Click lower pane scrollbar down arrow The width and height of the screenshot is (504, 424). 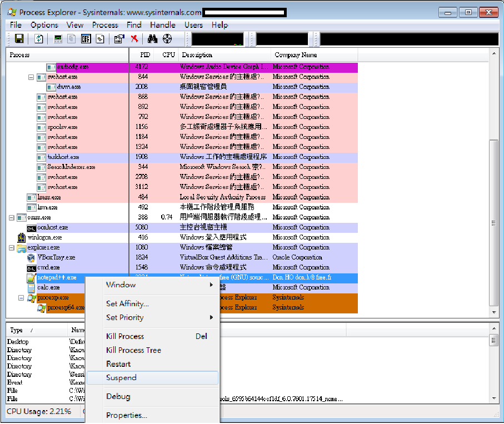pyautogui.click(x=493, y=398)
